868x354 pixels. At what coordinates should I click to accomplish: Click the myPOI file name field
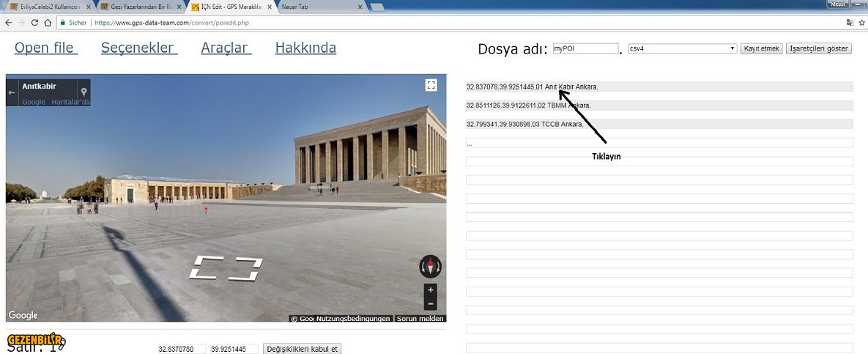click(x=585, y=48)
